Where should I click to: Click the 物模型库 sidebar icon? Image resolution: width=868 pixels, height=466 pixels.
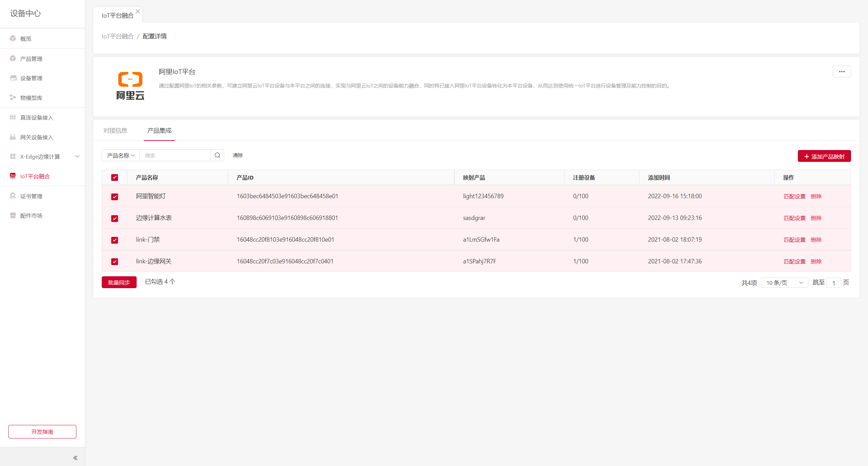[13, 98]
